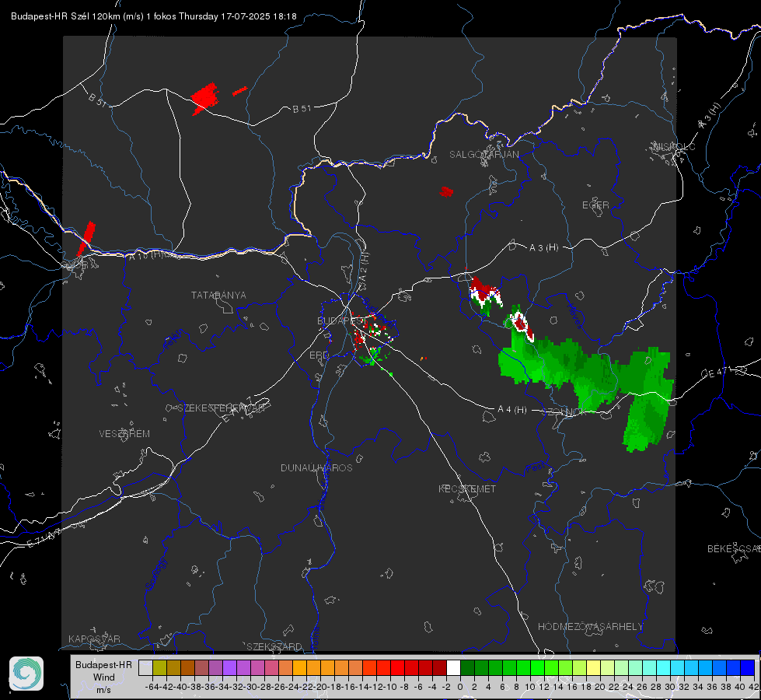The width and height of the screenshot is (761, 700).
Task: Click the KAPOSVAR city label
Action: [94, 639]
